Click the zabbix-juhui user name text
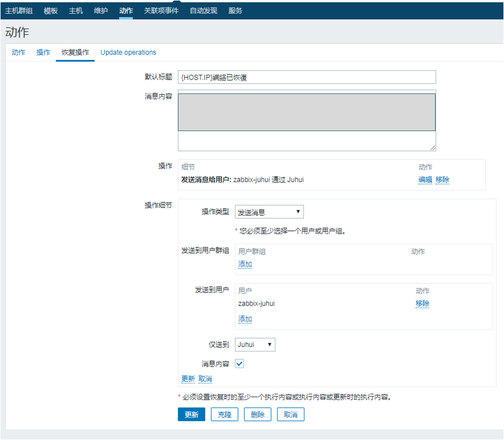The width and height of the screenshot is (504, 440). [257, 303]
